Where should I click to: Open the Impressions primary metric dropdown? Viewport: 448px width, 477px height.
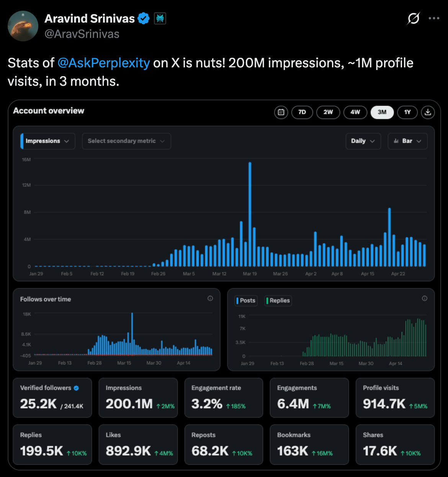pyautogui.click(x=47, y=141)
